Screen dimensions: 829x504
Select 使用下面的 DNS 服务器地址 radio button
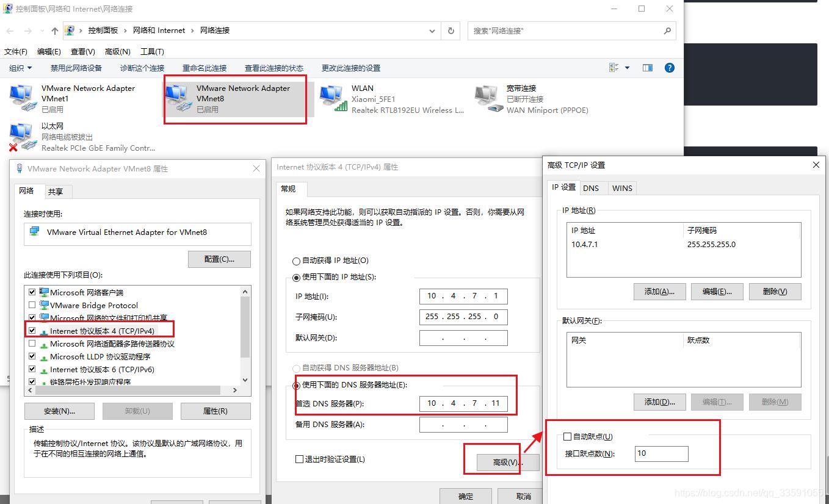(x=297, y=386)
